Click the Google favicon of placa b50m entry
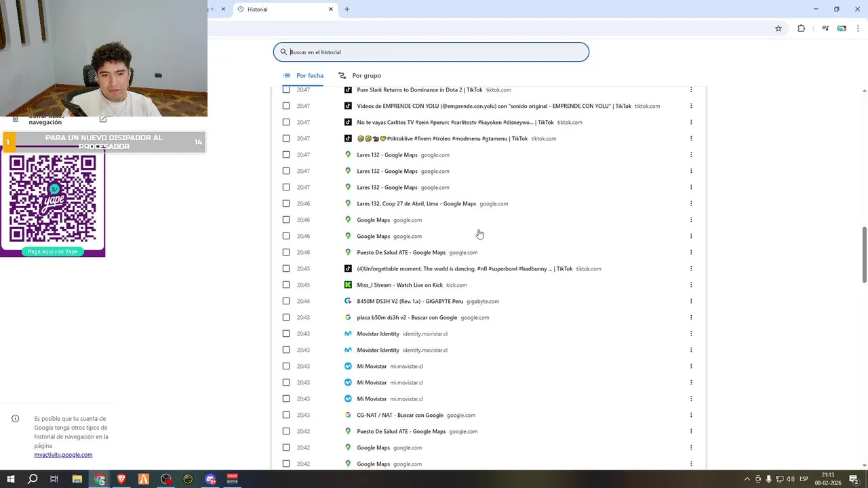The image size is (868, 488). point(348,317)
